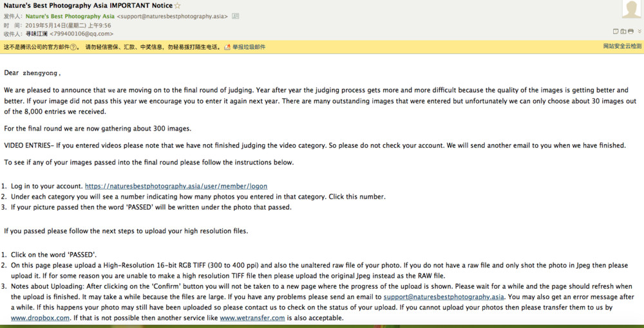Screen dimensions: 644x328
Task: Open the naturesbestphotography.asia logon link
Action: (x=176, y=186)
